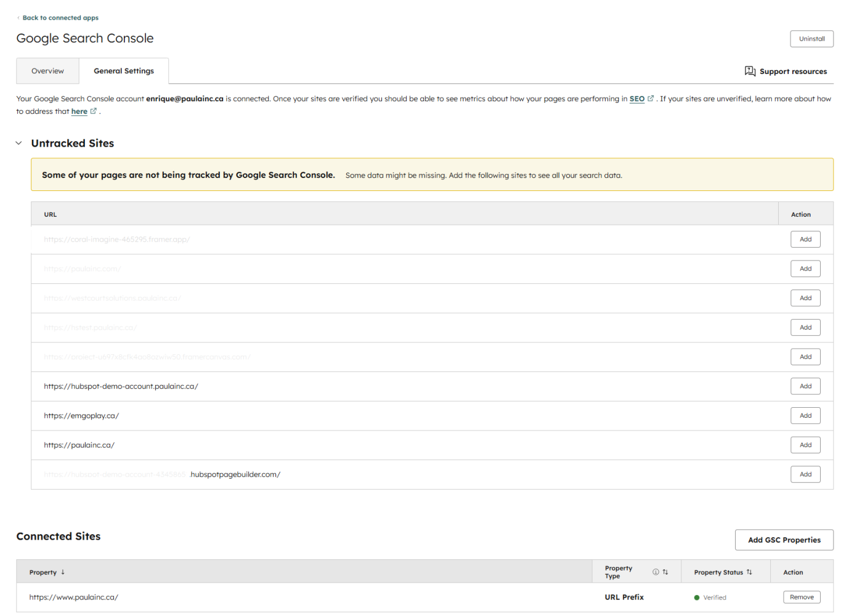
Task: Click the 'https://hubspot-demo-account.paulainc.ca/' URL text
Action: click(x=121, y=386)
